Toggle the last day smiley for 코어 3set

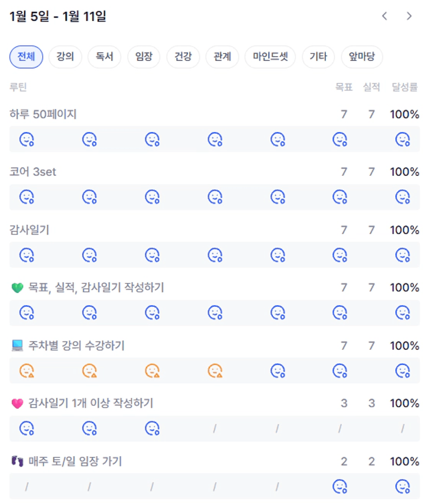(x=402, y=197)
